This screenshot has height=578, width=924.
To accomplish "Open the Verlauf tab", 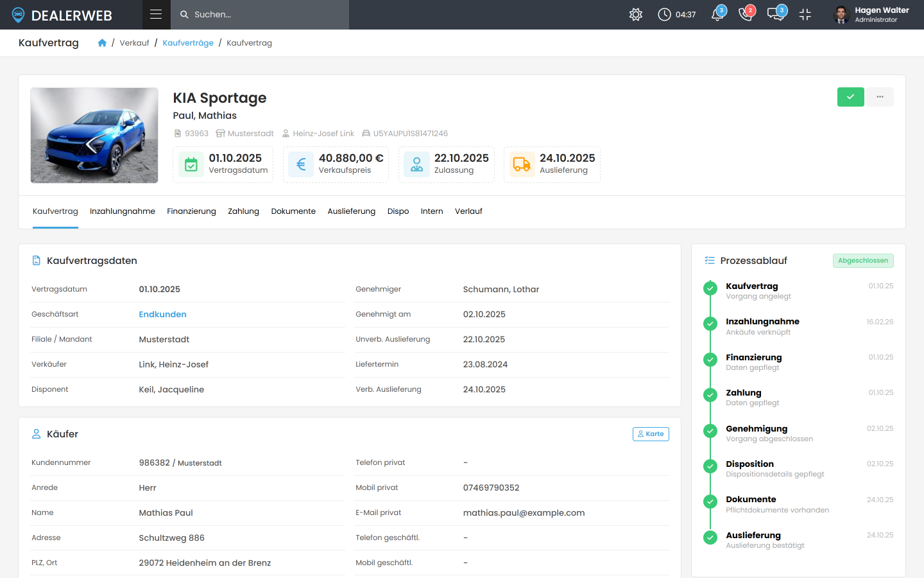I will click(468, 211).
